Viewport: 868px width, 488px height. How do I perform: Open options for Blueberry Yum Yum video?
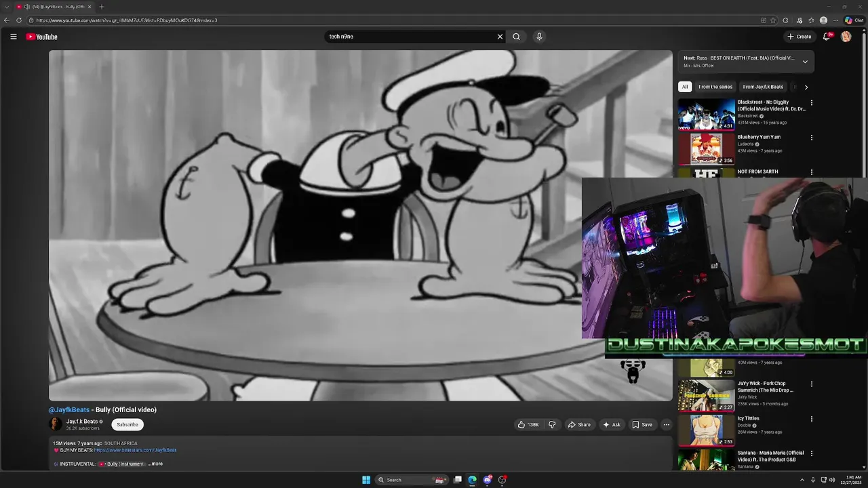[x=811, y=138]
